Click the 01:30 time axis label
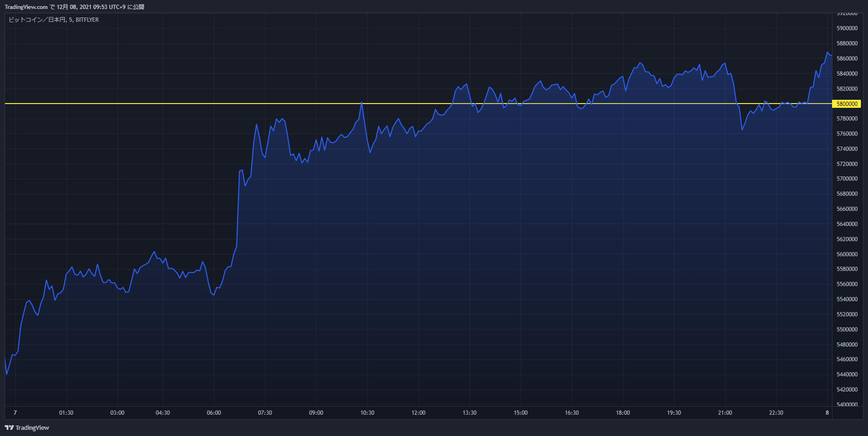The image size is (868, 436). pos(66,413)
